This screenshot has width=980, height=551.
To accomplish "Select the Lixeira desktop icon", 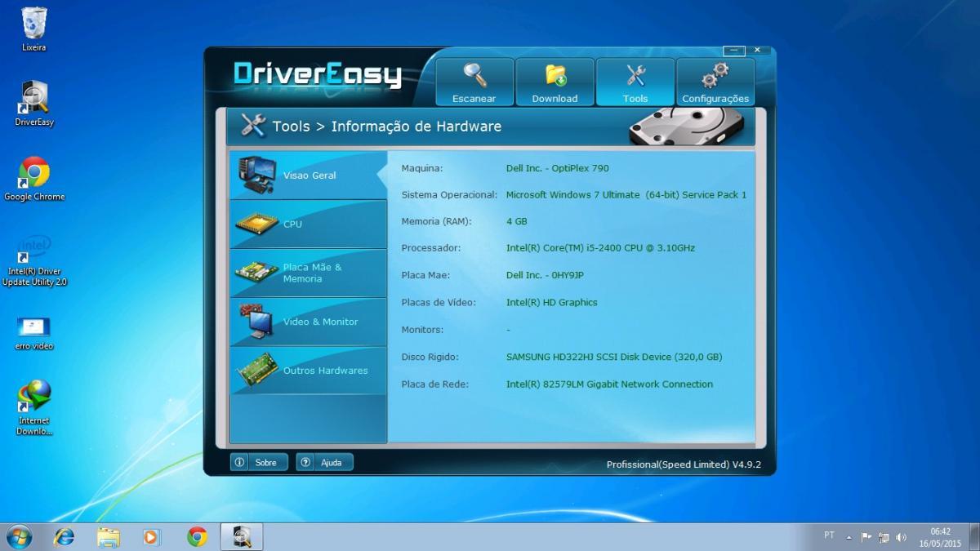I will [x=34, y=29].
